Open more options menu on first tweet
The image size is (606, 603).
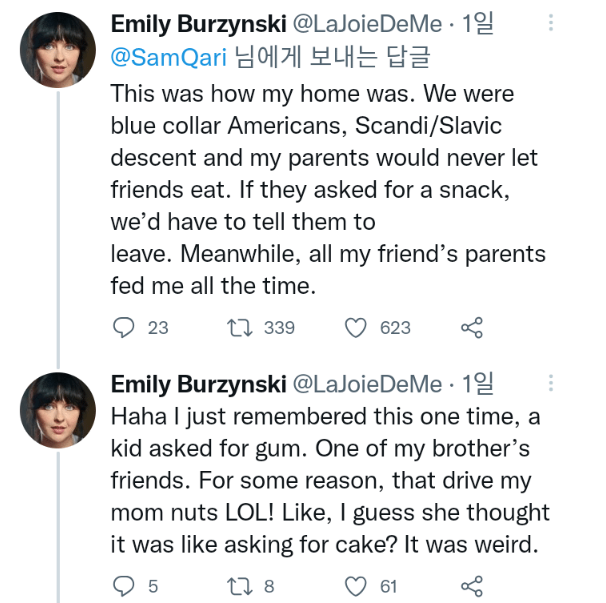(x=551, y=24)
